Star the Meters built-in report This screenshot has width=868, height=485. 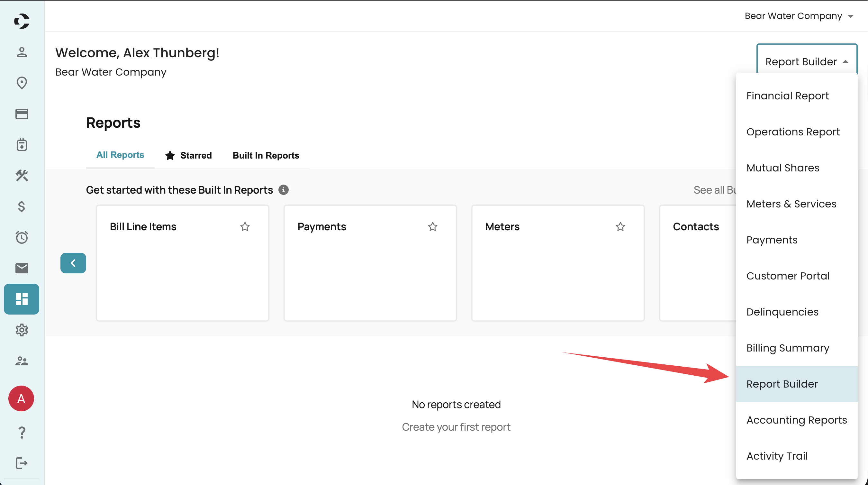coord(620,227)
